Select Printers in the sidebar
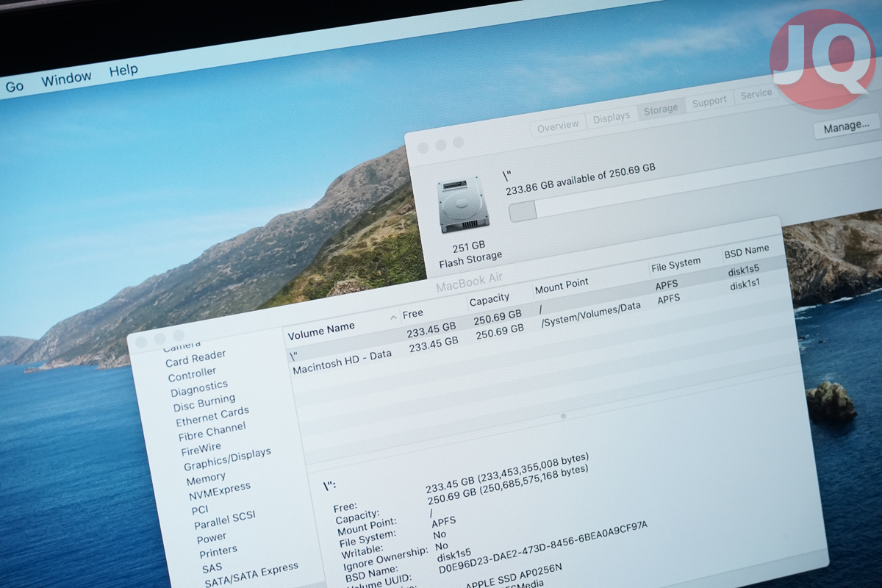This screenshot has width=882, height=588. click(218, 551)
